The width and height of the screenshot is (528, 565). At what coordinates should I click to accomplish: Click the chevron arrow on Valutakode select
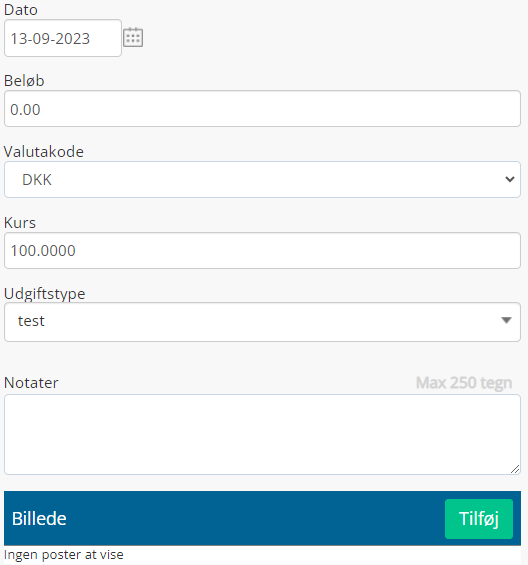tap(510, 179)
